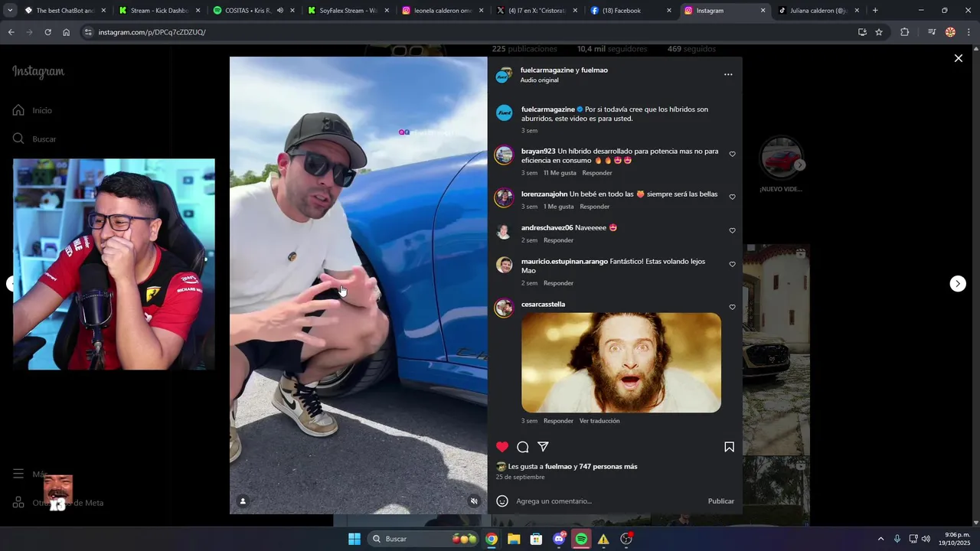The width and height of the screenshot is (980, 551).
Task: Reply to cesarcasstella's GIF comment
Action: (558, 421)
